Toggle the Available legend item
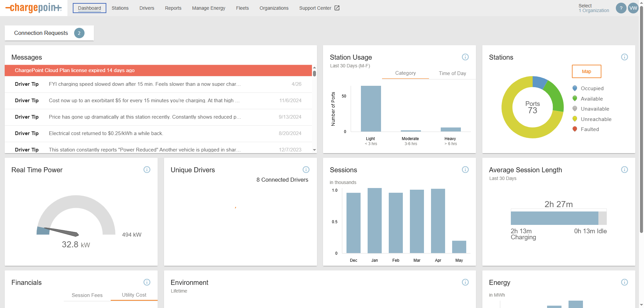This screenshot has width=644, height=308. (591, 99)
